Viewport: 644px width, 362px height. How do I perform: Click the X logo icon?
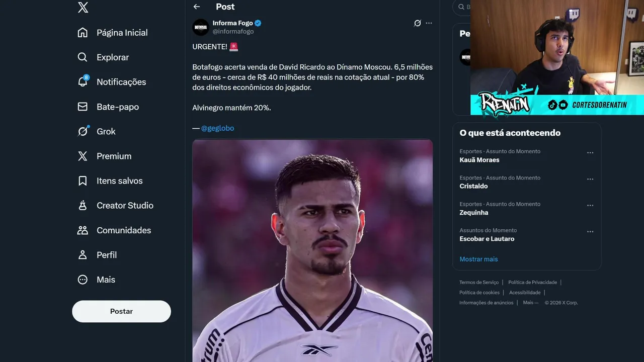point(83,8)
